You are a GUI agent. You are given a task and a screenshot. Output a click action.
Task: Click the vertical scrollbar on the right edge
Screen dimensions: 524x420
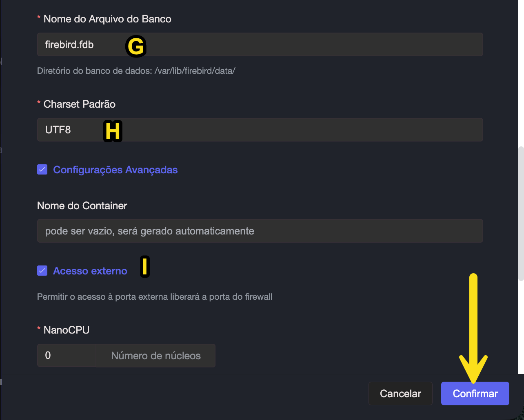(521, 214)
